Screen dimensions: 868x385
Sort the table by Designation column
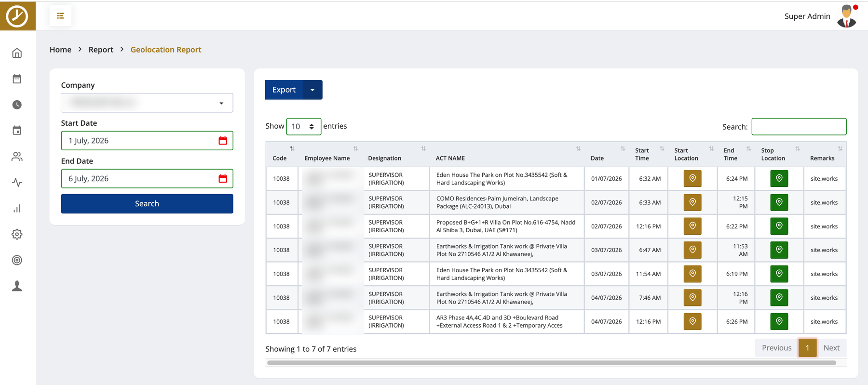pyautogui.click(x=395, y=154)
